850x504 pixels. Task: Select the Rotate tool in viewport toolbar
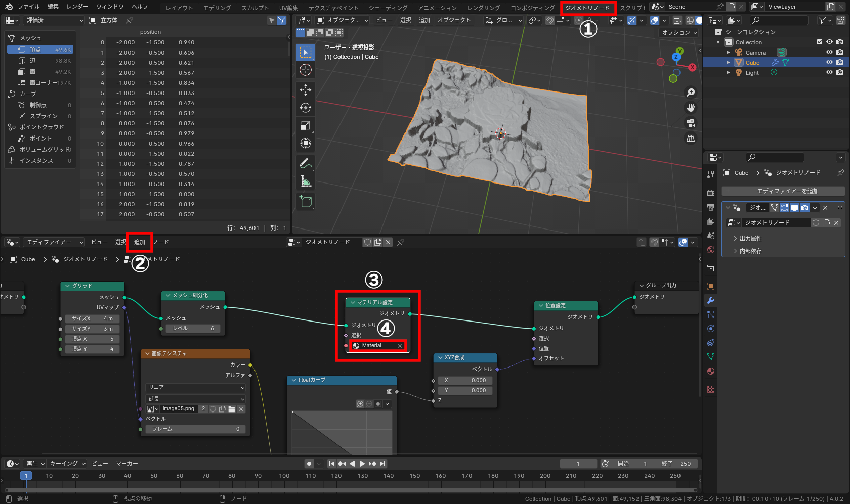tap(306, 108)
